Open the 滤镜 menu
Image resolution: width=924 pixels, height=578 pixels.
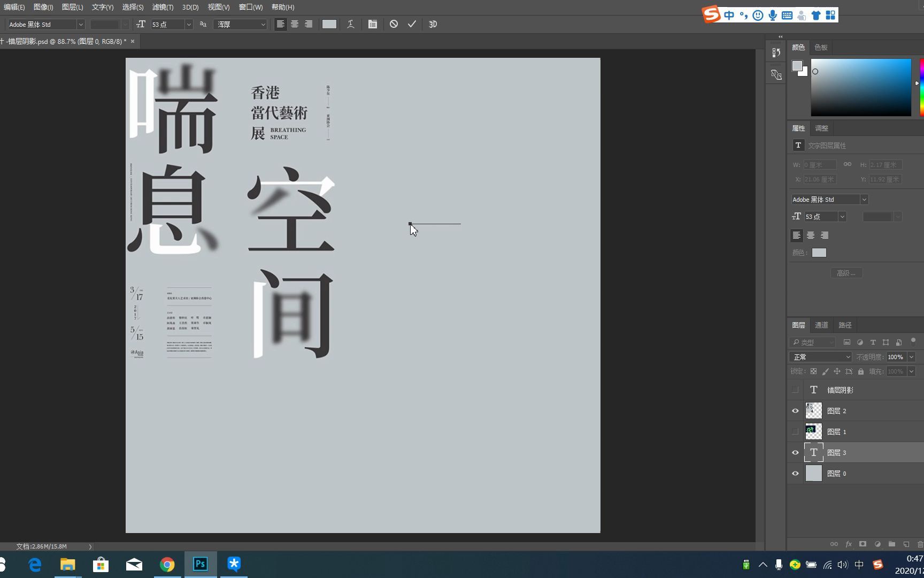[x=162, y=7]
